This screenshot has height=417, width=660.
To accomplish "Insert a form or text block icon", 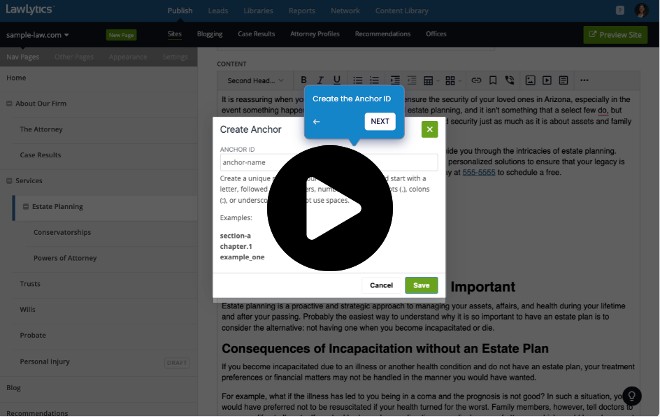I will [x=563, y=80].
